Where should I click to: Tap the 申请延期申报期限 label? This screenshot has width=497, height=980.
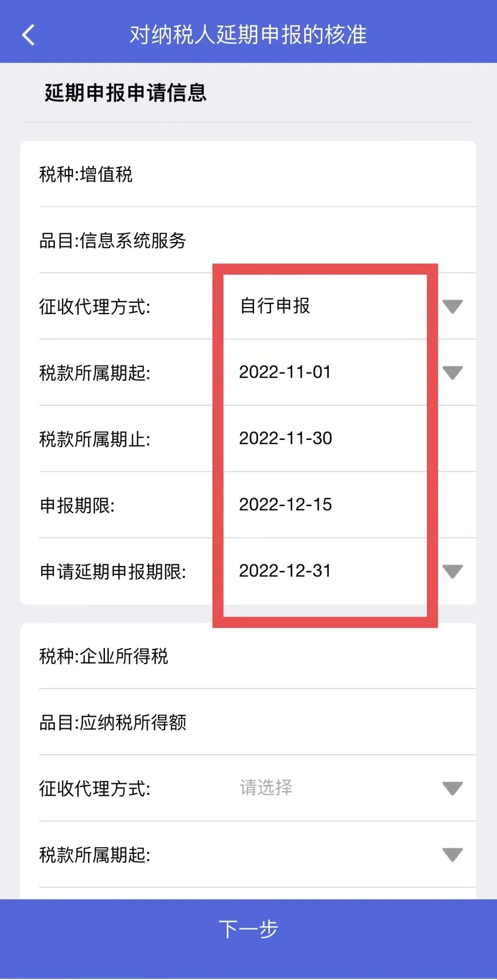[113, 572]
